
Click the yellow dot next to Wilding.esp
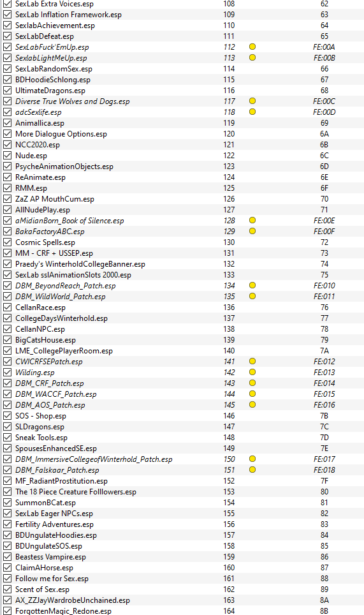coord(252,372)
